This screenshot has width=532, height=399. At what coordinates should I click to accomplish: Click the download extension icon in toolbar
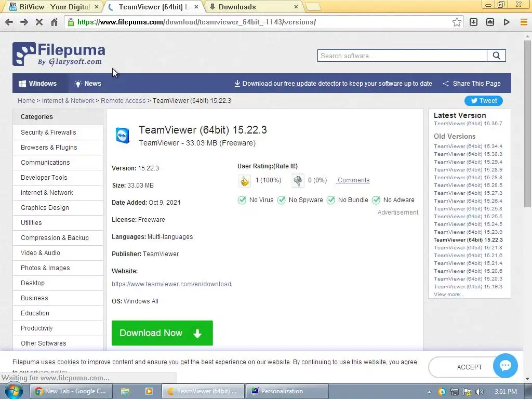[x=473, y=22]
